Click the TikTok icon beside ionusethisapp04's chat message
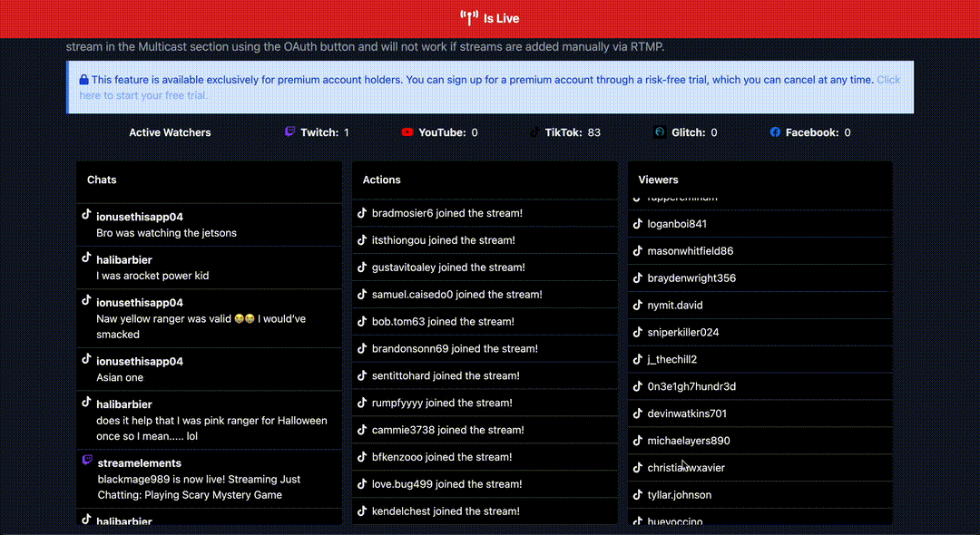 [x=86, y=216]
